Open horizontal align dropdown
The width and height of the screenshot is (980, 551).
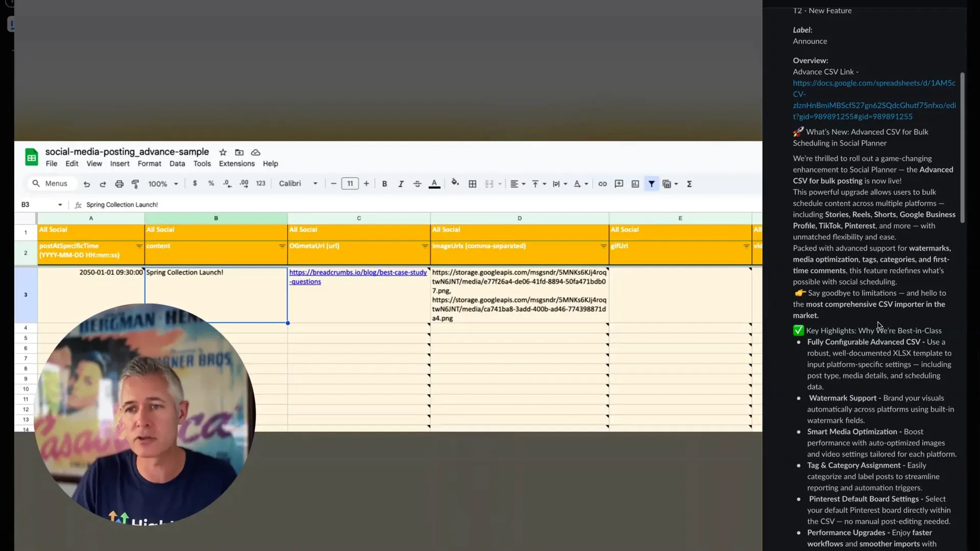click(x=518, y=184)
